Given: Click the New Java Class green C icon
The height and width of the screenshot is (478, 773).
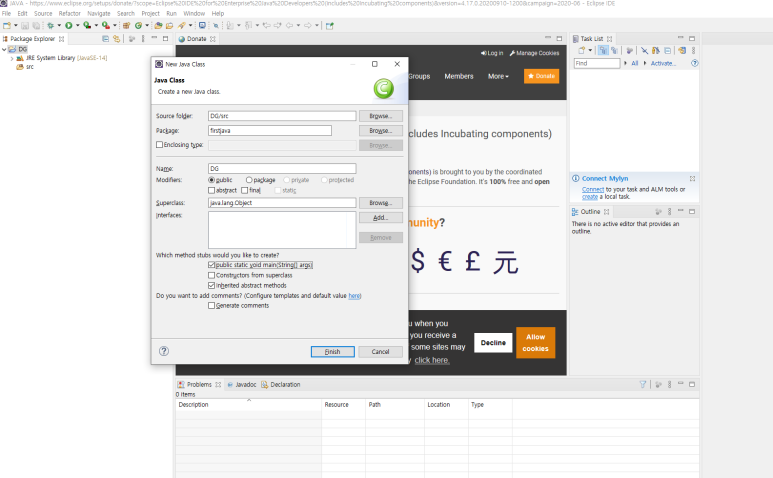Looking at the screenshot, I should 139,26.
